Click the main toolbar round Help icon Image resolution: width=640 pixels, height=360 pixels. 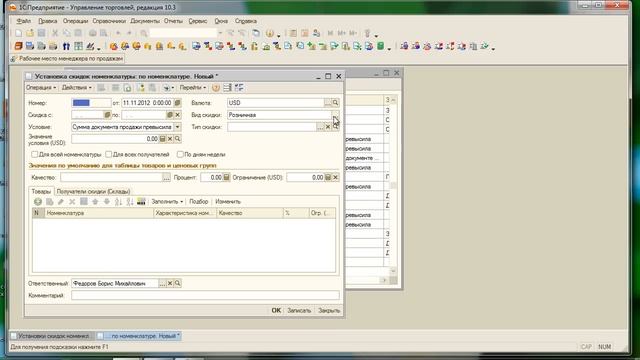269,33
